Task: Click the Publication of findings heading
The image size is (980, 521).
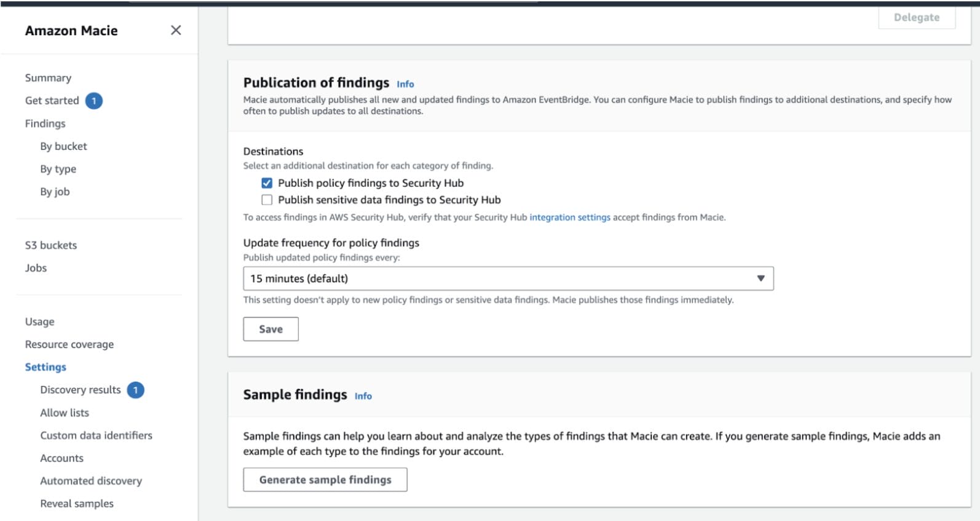Action: (316, 82)
